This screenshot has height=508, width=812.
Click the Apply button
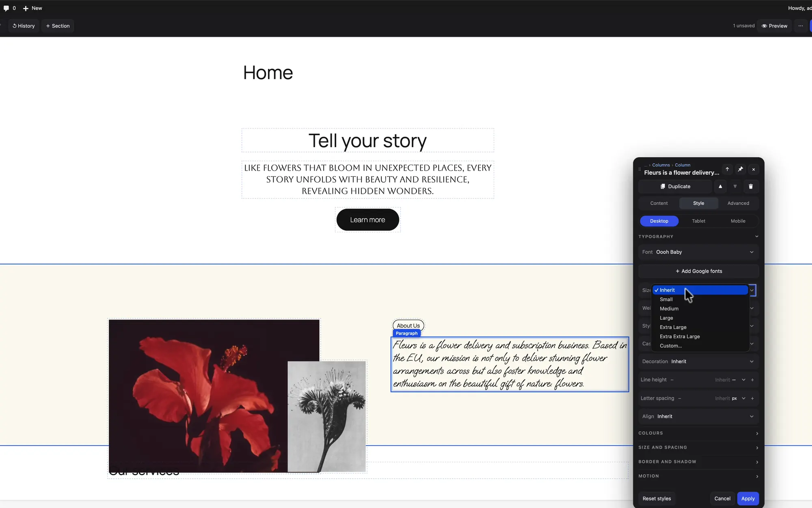coord(748,499)
